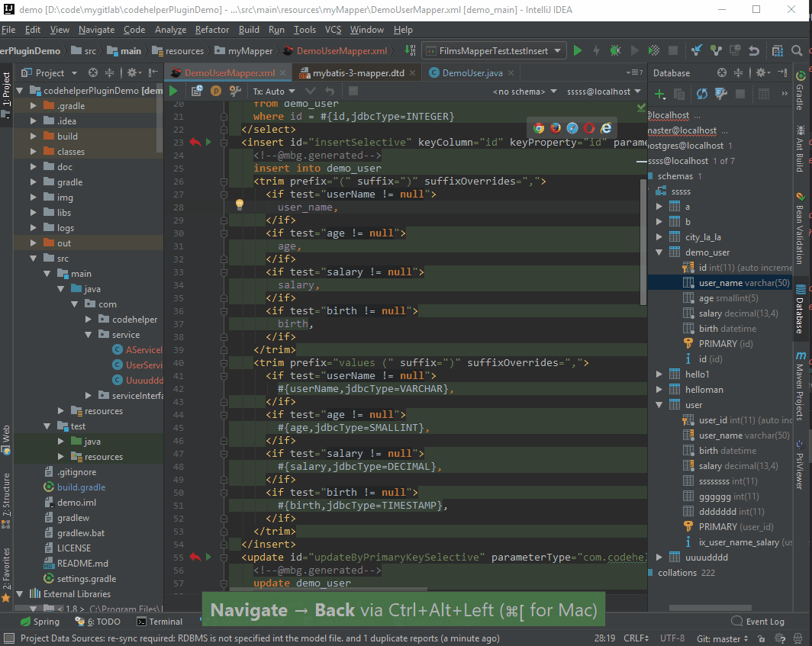The image size is (812, 646).
Task: Expand the codehelper package node
Action: click(x=89, y=319)
